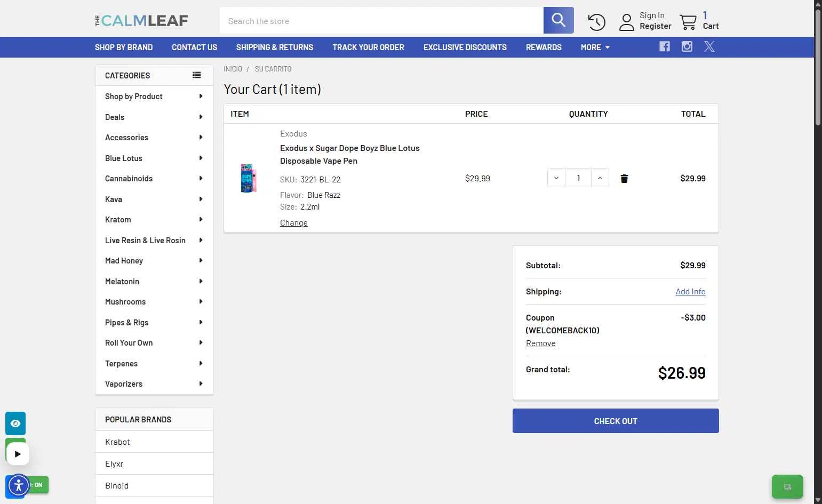Expand the Kava category

[x=154, y=199]
